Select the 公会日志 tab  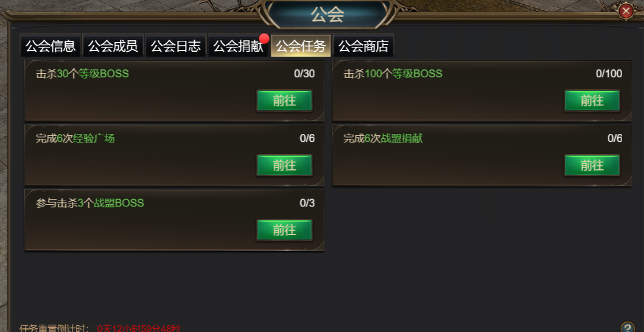pos(175,46)
